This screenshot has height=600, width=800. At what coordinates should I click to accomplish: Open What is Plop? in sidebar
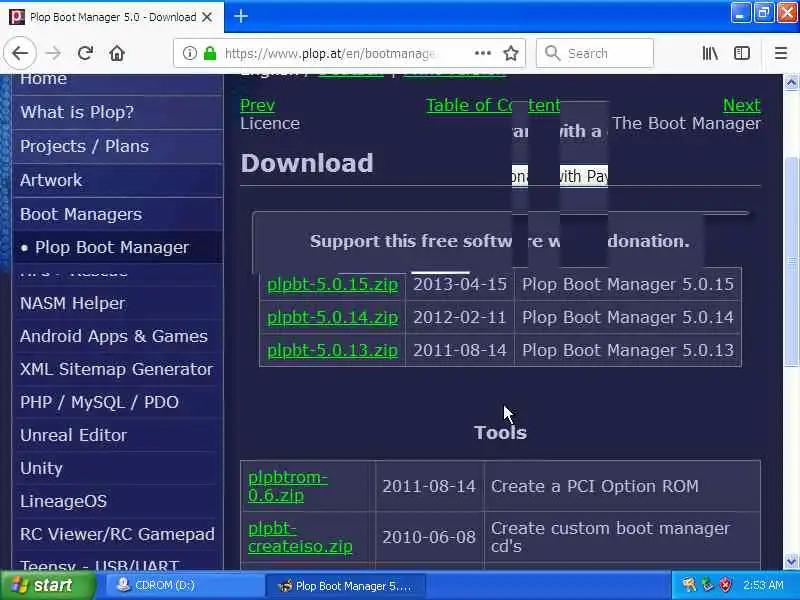tap(117, 112)
